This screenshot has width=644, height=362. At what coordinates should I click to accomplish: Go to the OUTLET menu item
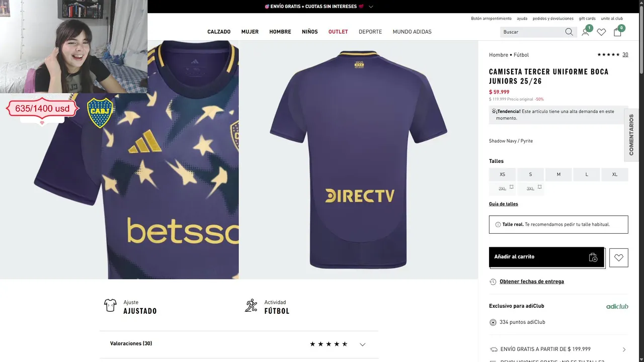click(338, 32)
